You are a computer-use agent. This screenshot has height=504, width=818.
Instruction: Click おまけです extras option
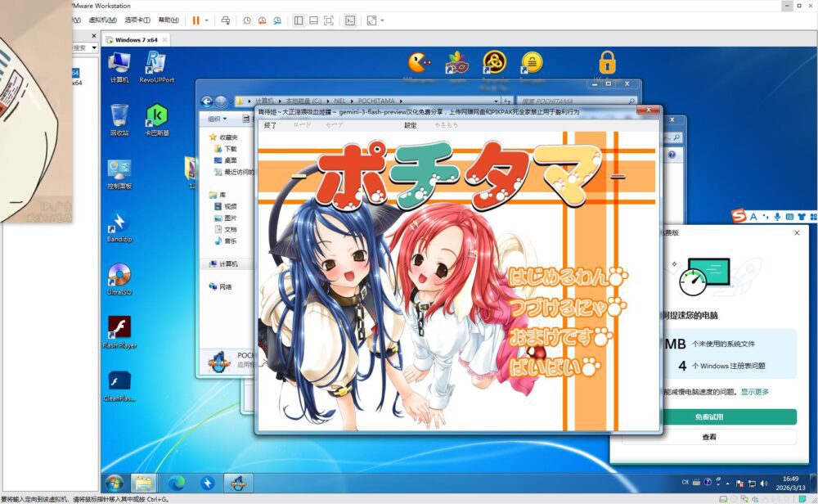[561, 337]
